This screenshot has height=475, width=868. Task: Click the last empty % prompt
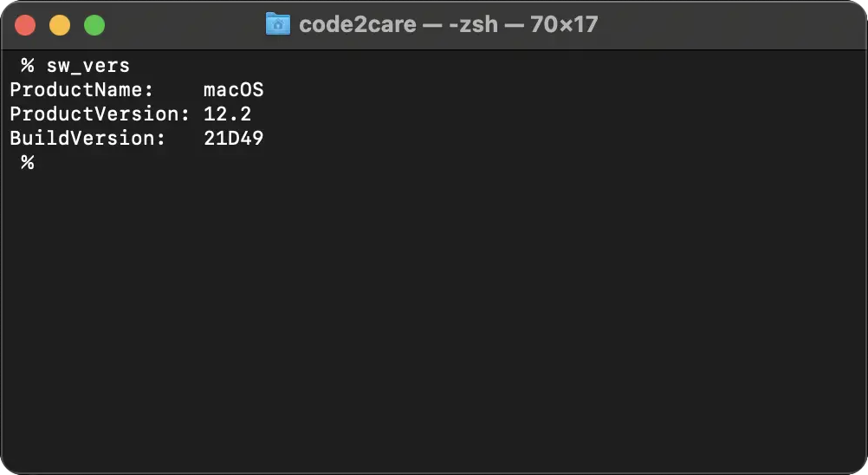pos(28,163)
